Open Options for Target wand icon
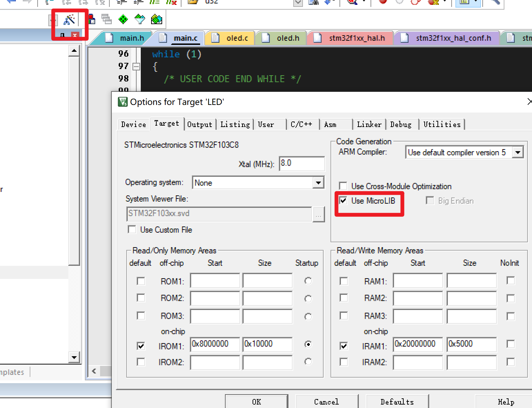532x408 pixels. tap(69, 19)
